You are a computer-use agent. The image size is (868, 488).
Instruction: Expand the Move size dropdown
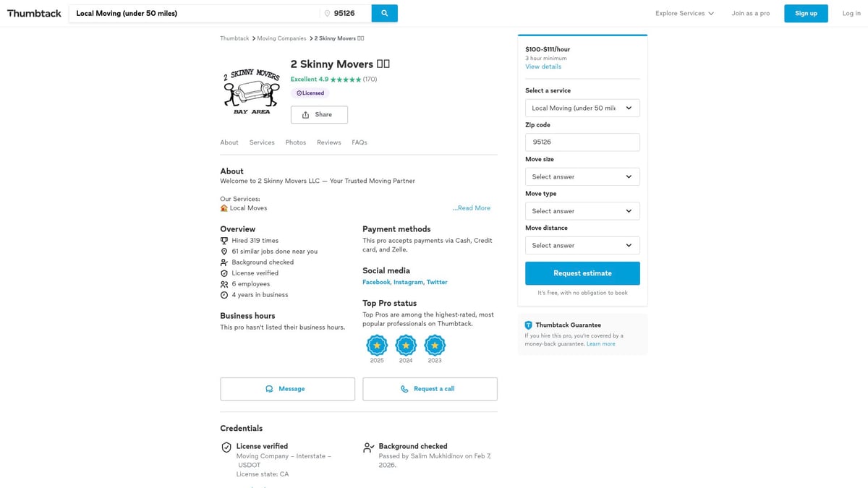coord(582,177)
